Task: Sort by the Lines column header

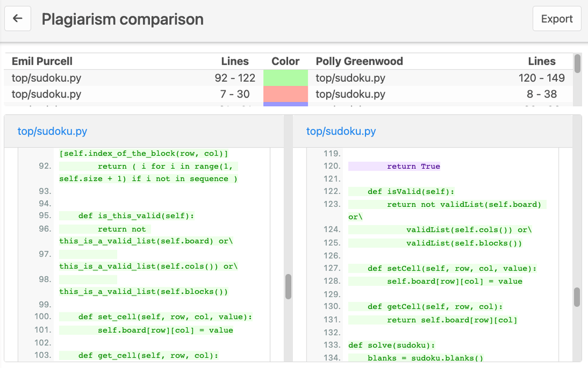Action: pos(235,61)
